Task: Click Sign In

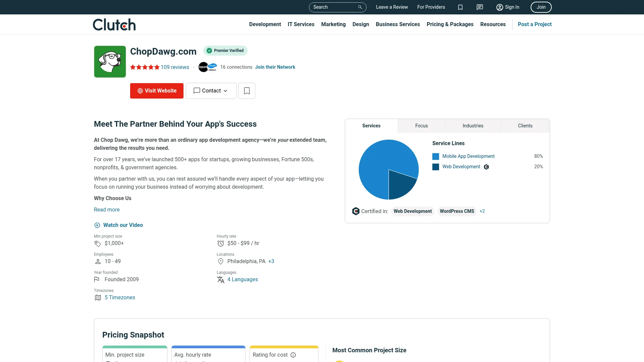Action: [x=508, y=7]
